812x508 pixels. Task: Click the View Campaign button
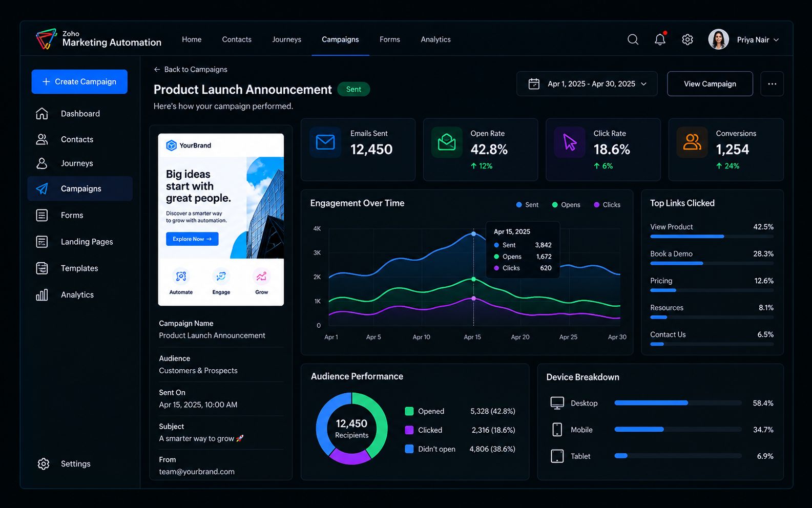pos(710,83)
